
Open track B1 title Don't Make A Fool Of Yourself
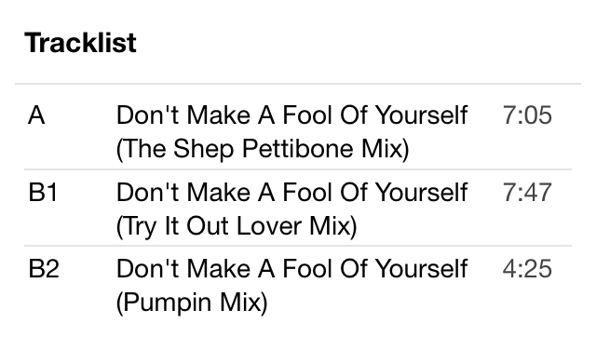tap(291, 192)
